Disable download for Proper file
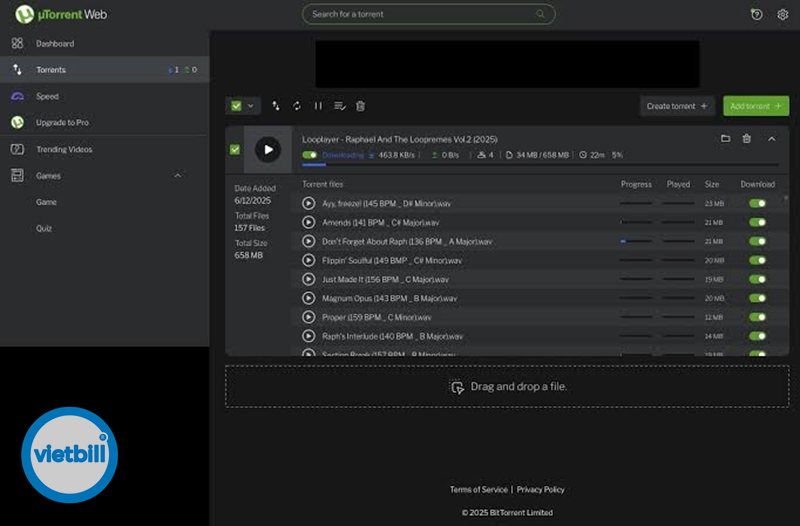 coord(757,317)
